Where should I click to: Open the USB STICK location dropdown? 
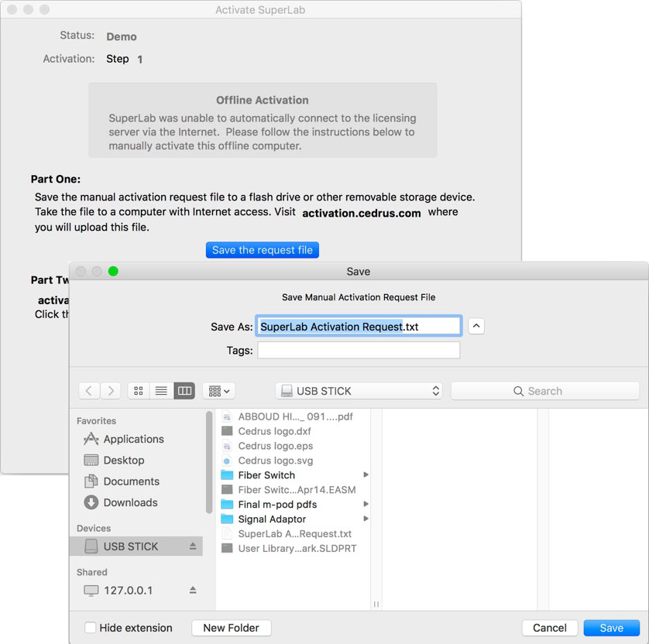coord(359,391)
